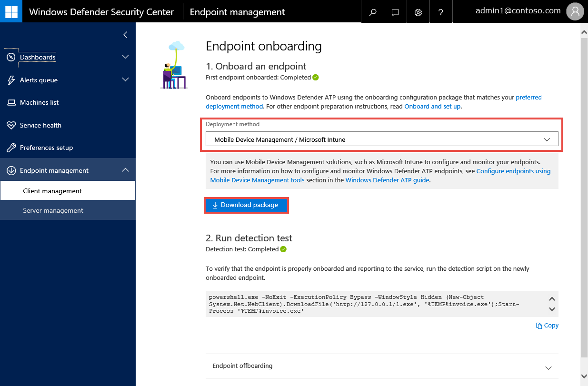Click the Machines list laptop icon
This screenshot has width=588, height=386.
click(11, 103)
